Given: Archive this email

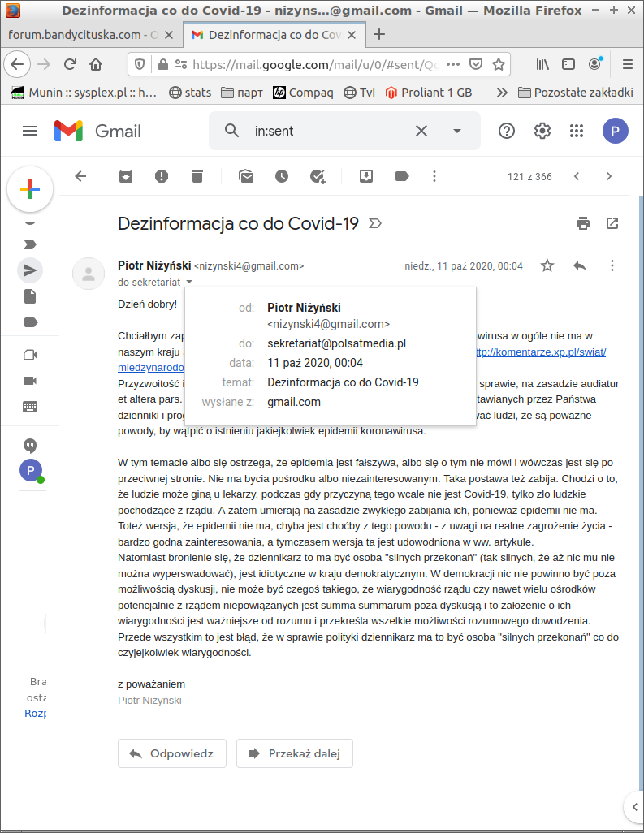Looking at the screenshot, I should pos(126,176).
